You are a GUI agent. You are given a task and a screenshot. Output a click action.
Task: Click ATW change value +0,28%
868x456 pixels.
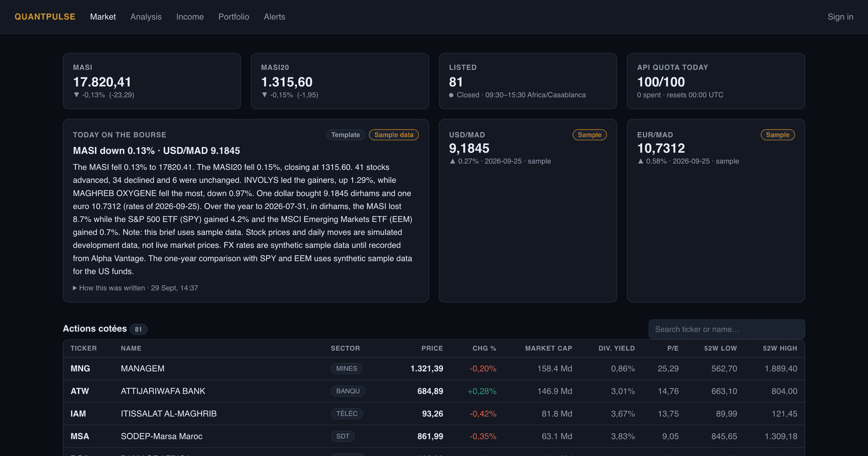[482, 391]
